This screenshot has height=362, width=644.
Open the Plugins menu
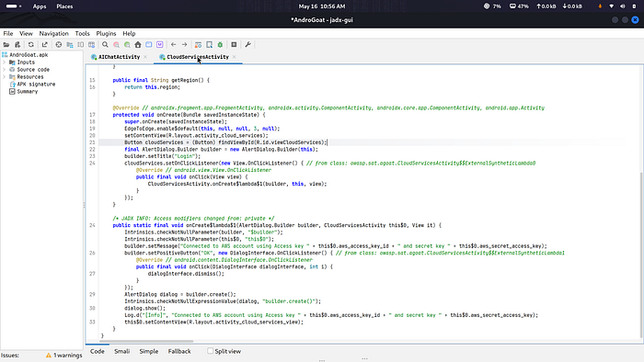click(x=106, y=34)
